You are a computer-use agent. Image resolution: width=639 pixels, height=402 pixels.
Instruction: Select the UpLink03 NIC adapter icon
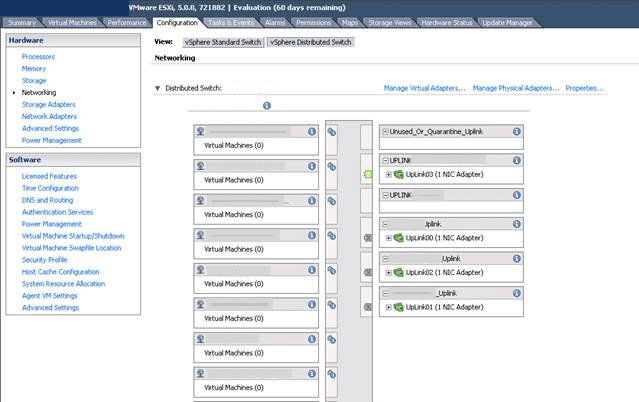coord(398,174)
